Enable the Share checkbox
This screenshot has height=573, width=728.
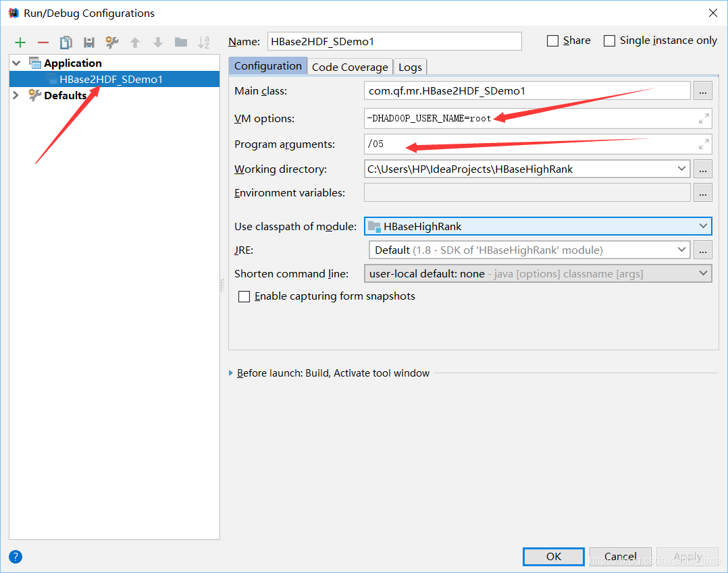point(552,40)
